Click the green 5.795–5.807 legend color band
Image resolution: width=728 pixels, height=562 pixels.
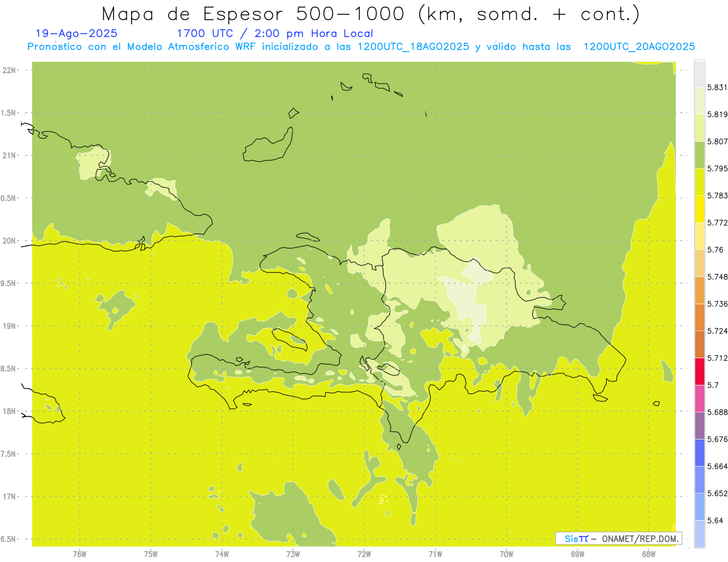pyautogui.click(x=699, y=155)
